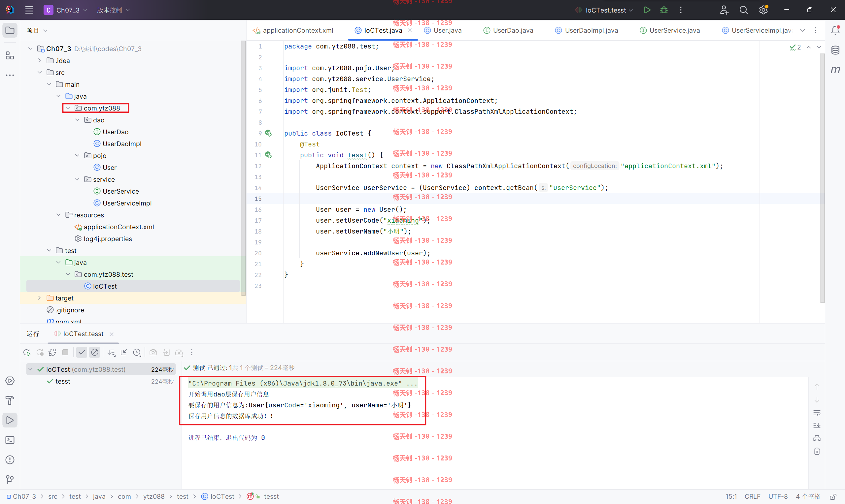Image resolution: width=845 pixels, height=504 pixels.
Task: Collapse the src folder
Action: [39, 72]
